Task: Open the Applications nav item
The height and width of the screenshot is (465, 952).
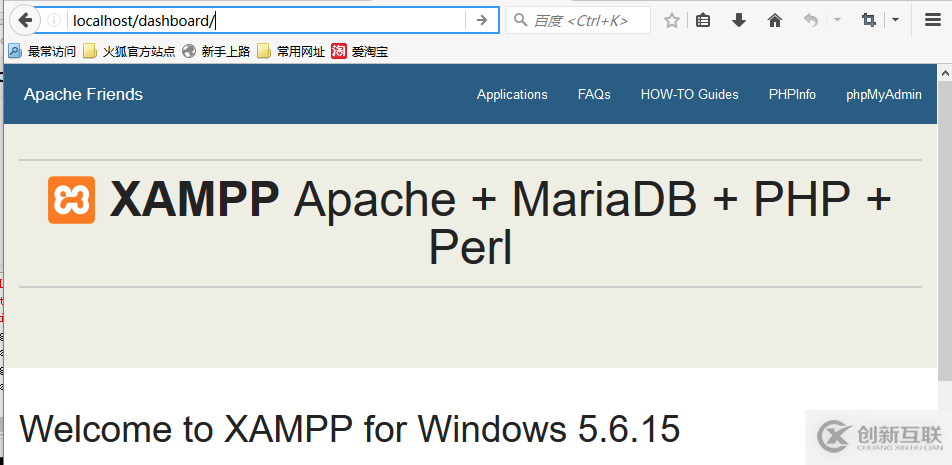Action: click(x=512, y=94)
